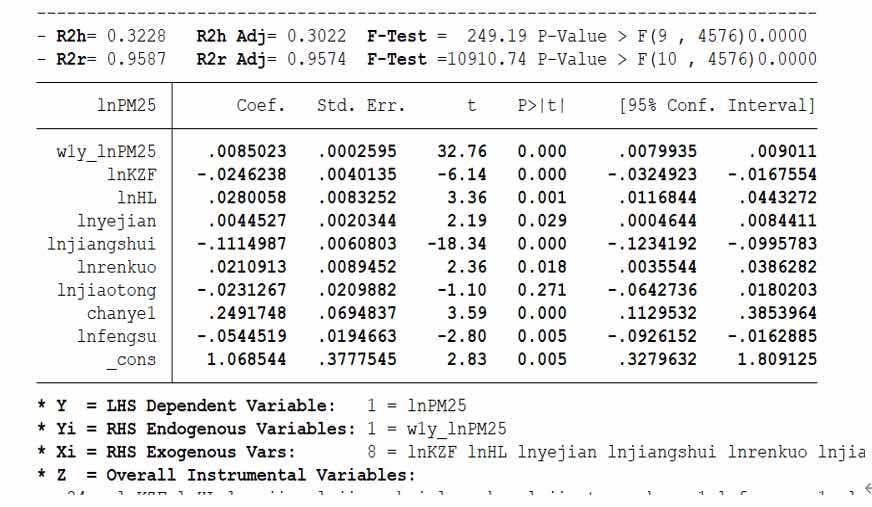The image size is (872, 507).
Task: Click the _cons coefficient 1.068544
Action: coord(246,359)
